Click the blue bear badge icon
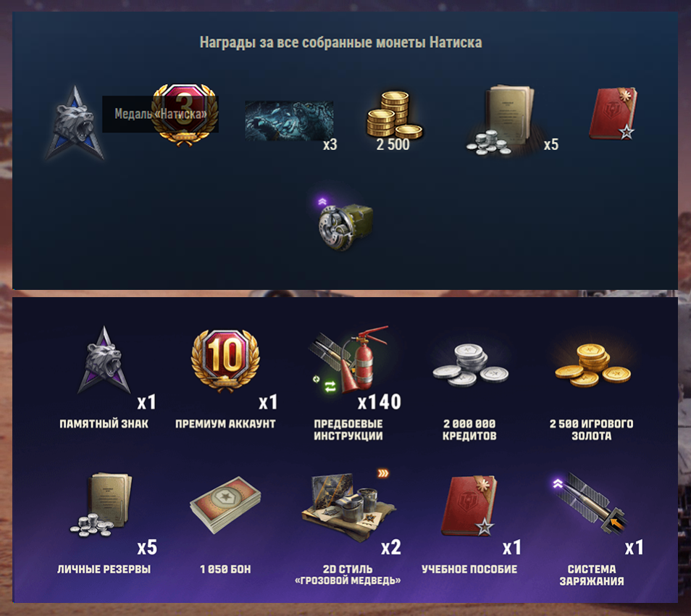Image resolution: width=691 pixels, height=616 pixels. point(75,122)
